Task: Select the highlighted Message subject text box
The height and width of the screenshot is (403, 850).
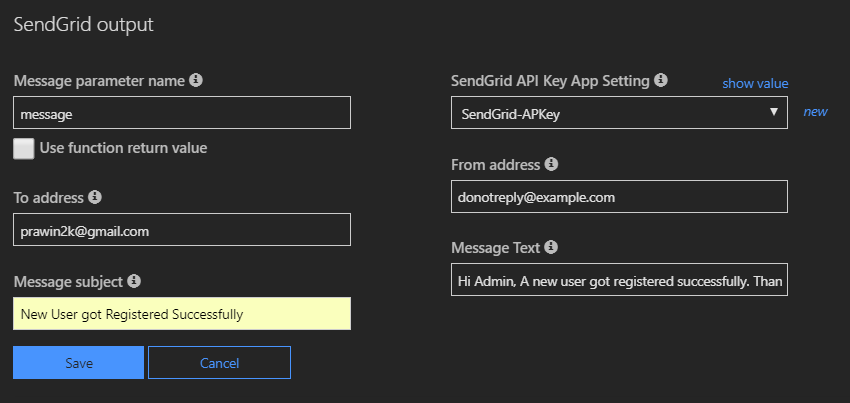Action: [182, 314]
